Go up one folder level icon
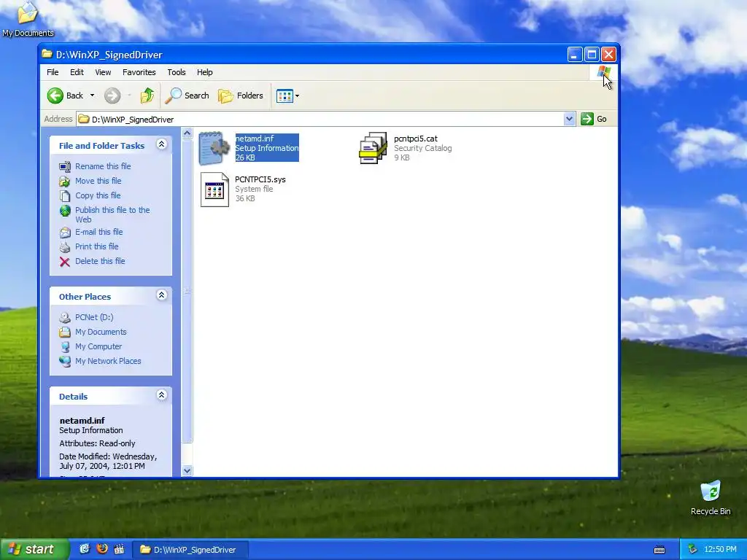The height and width of the screenshot is (560, 747). [x=147, y=96]
